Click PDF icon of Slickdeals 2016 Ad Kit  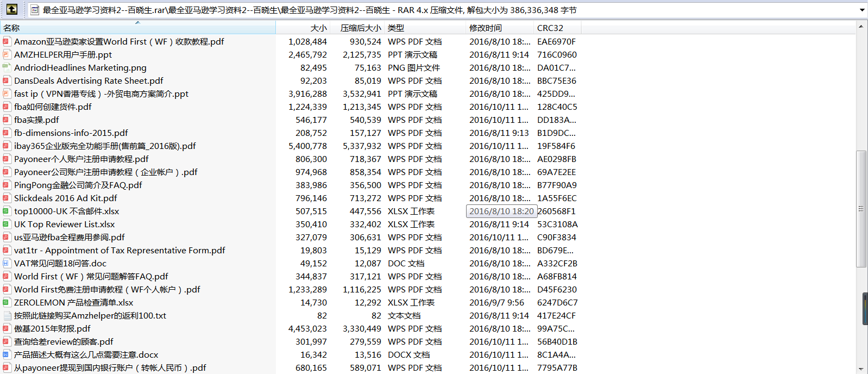(x=7, y=198)
